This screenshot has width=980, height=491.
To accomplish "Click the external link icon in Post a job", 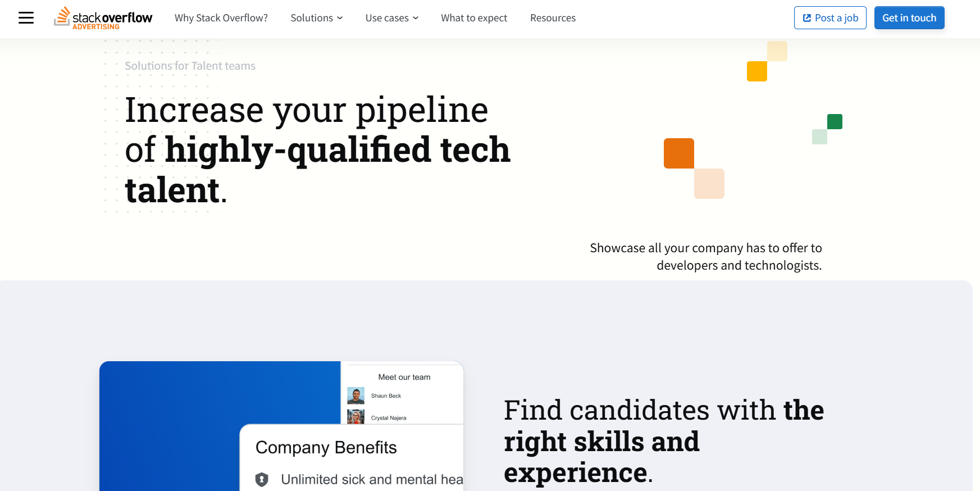I will click(807, 18).
